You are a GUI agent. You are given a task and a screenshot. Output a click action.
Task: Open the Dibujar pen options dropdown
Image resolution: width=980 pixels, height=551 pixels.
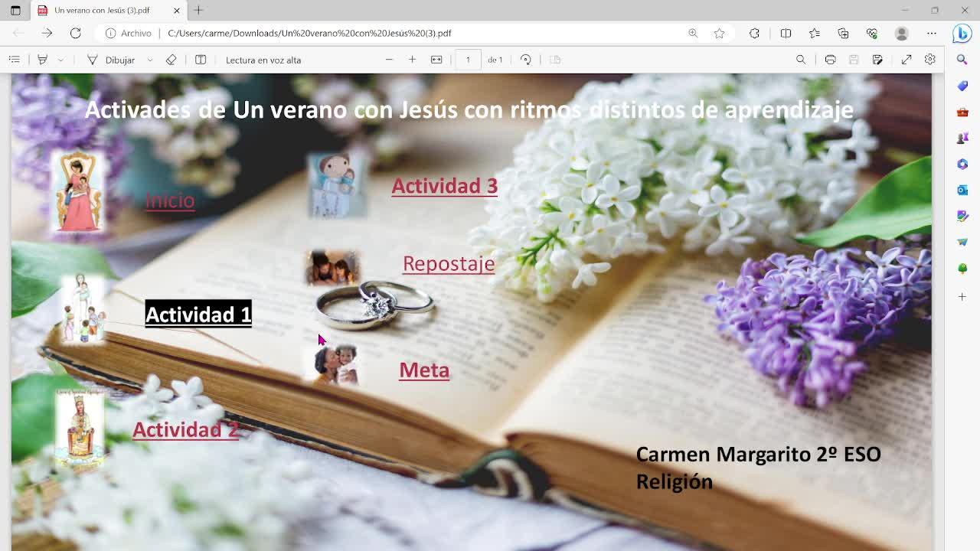[150, 60]
